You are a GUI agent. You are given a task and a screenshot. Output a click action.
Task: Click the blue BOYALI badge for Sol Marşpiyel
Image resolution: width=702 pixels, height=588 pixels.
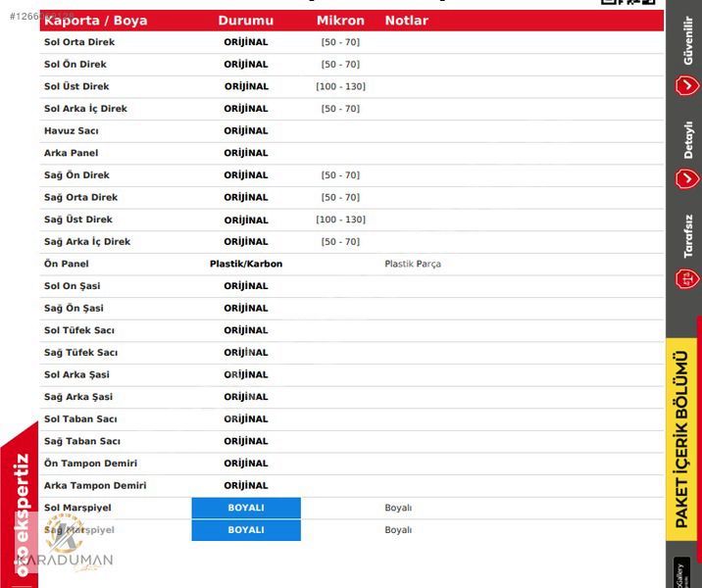(x=246, y=508)
